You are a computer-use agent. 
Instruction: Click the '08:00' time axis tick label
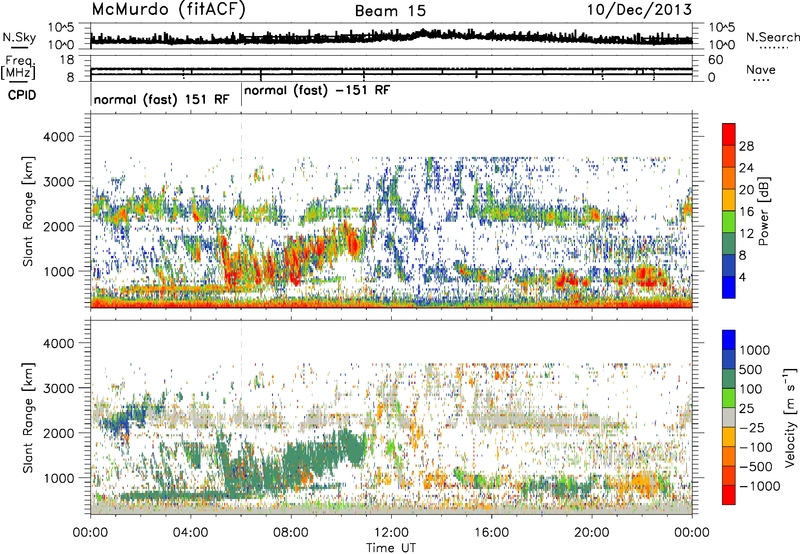[291, 533]
